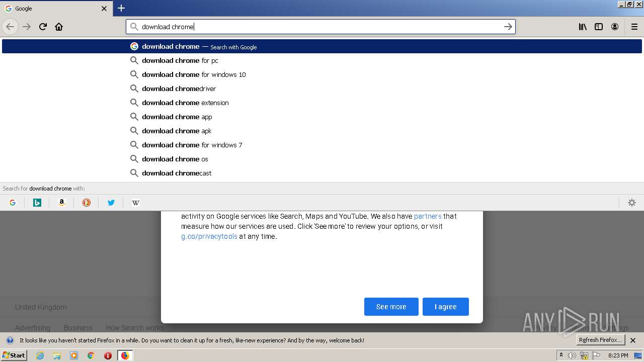Open a new tab with plus button
This screenshot has height=362, width=644.
(x=121, y=8)
